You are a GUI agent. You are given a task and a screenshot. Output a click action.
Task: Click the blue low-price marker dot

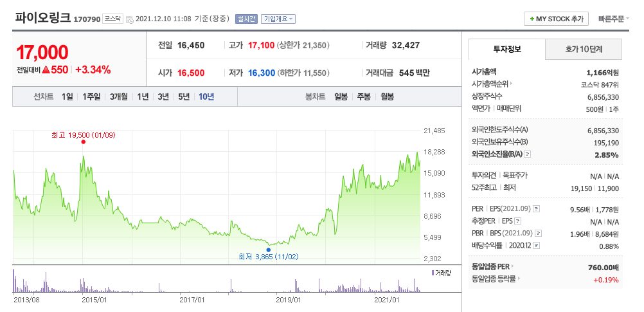[268, 250]
